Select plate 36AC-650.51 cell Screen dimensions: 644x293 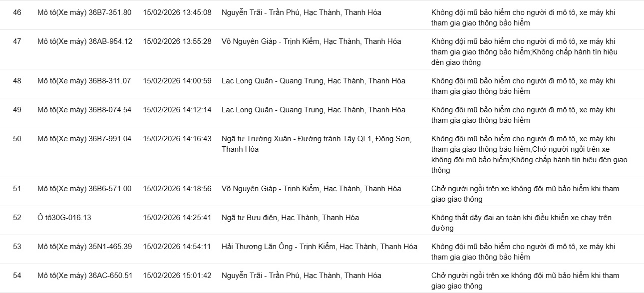(x=85, y=276)
